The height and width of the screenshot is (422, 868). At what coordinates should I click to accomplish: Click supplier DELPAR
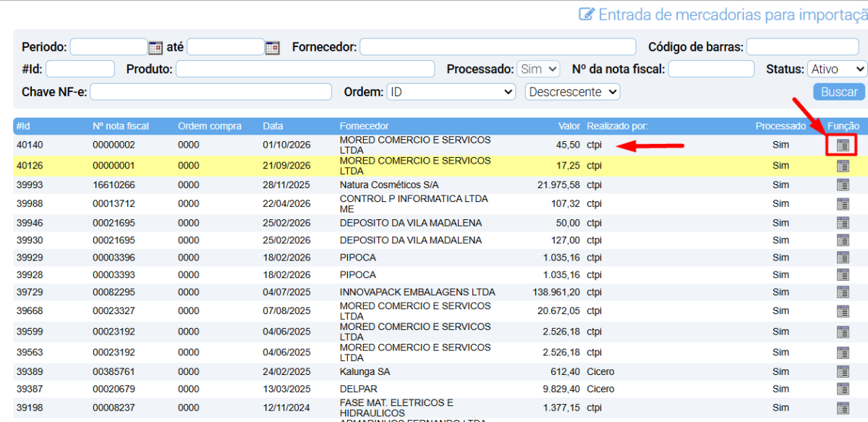point(357,389)
